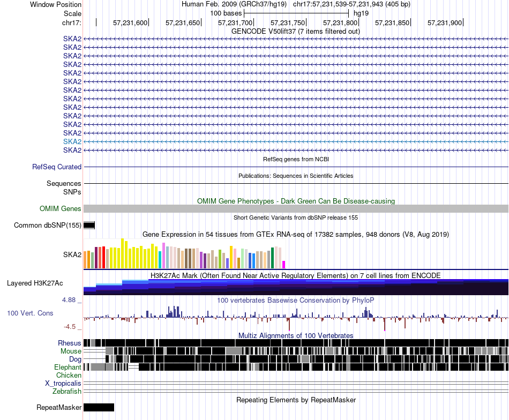This screenshot has height=420, width=509.
Task: Click the black RepeatMasker repeat block
Action: click(99, 407)
